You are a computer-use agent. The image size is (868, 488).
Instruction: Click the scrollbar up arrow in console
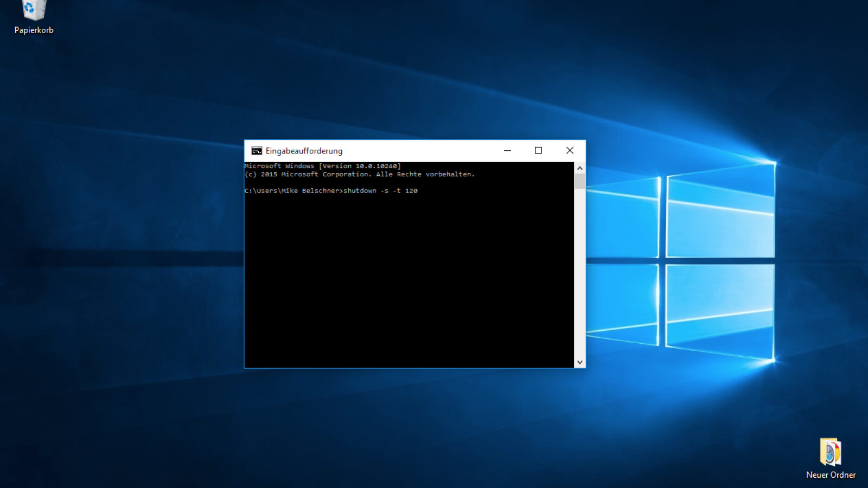[580, 168]
